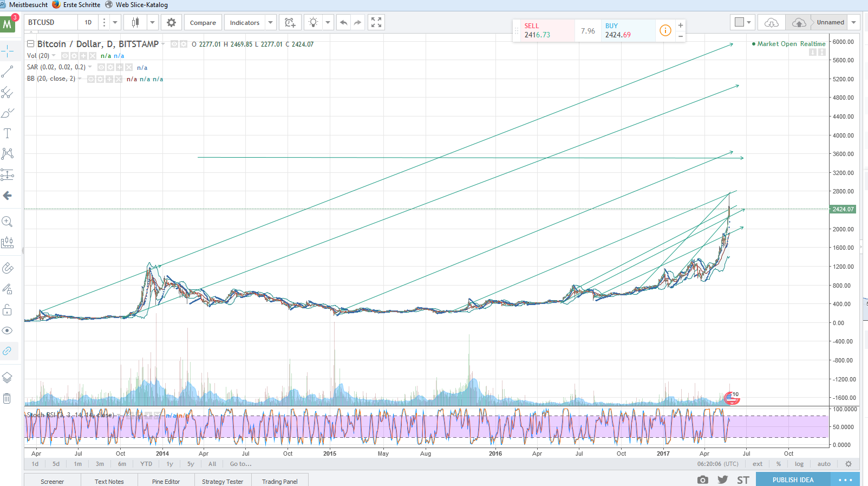
Task: Toggle magnet mode in the left sidebar
Action: [x=8, y=268]
